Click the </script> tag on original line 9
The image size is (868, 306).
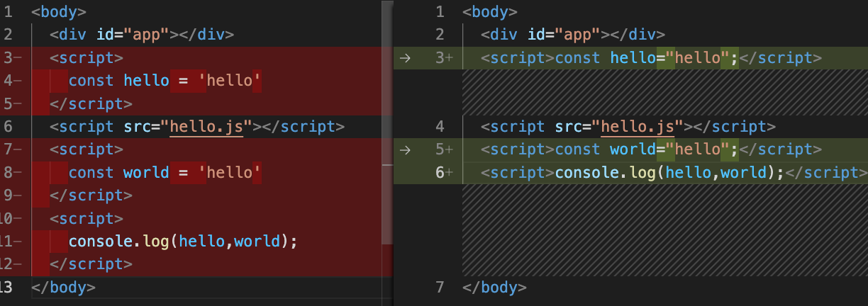point(91,195)
